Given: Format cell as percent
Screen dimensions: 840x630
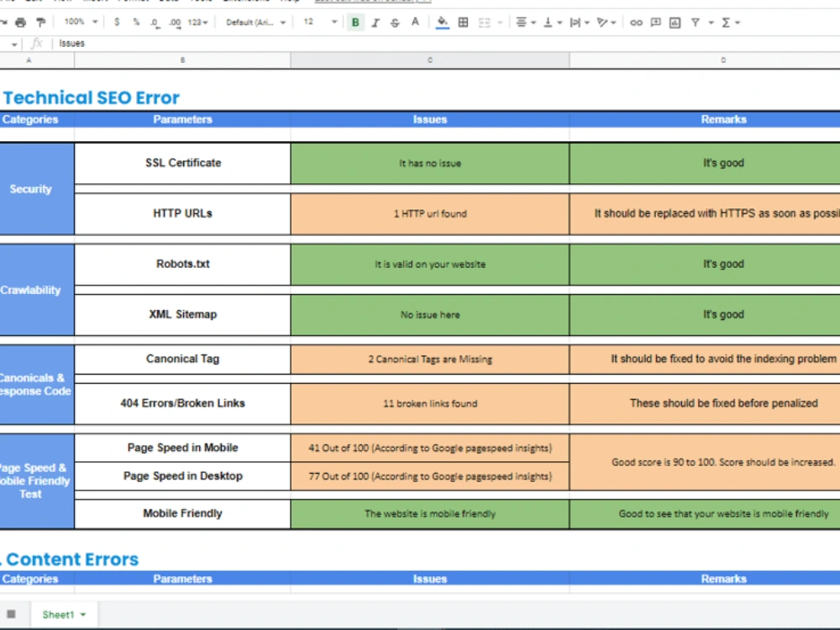Looking at the screenshot, I should click(x=136, y=22).
